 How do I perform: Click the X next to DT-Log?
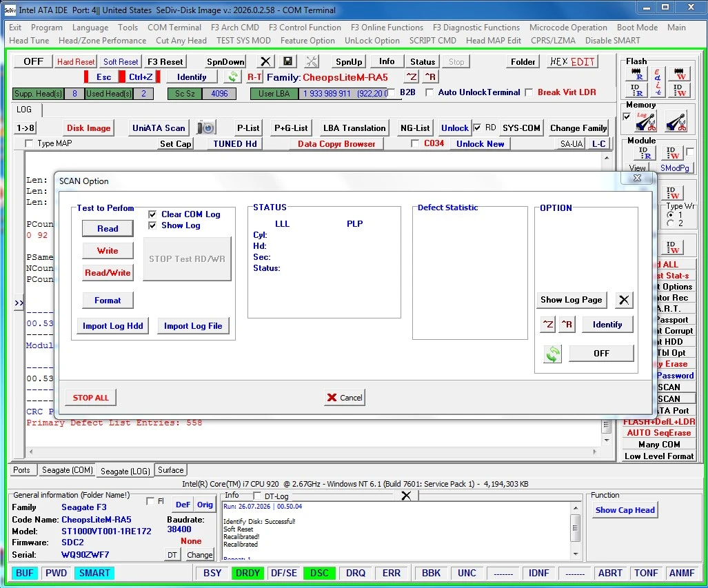(x=406, y=496)
